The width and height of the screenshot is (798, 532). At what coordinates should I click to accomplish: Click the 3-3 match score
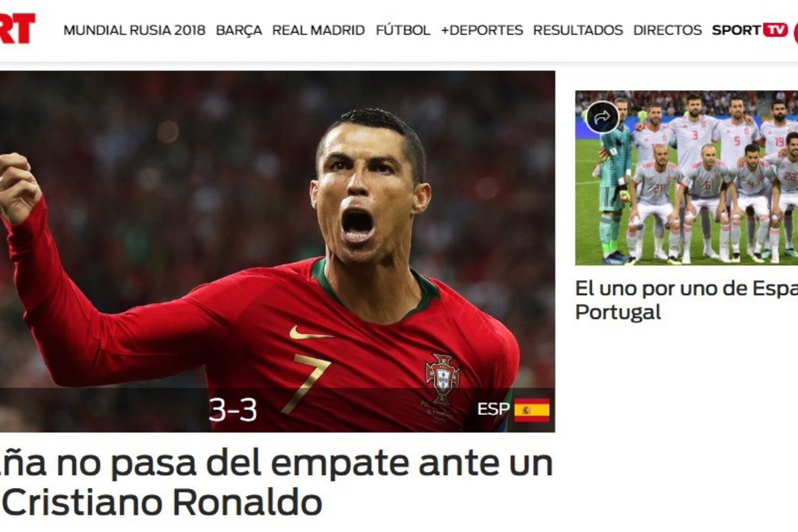click(232, 410)
